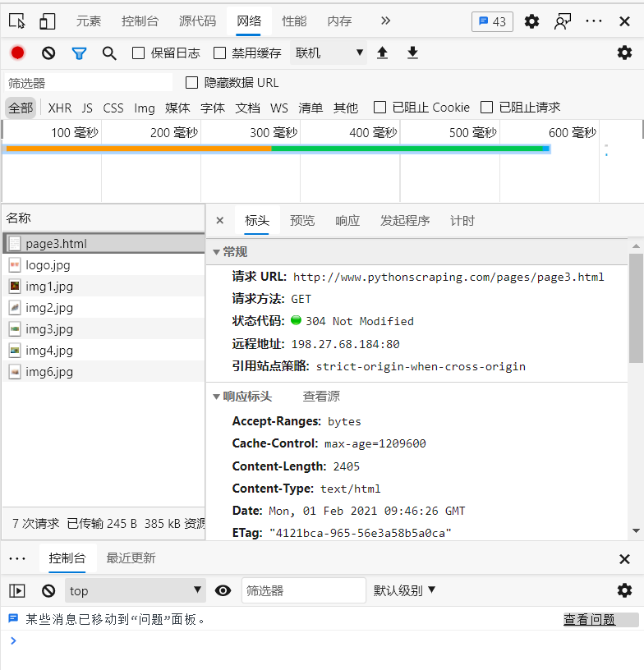Viewport: 644px width, 670px height.
Task: Click the timeline overview request bar
Action: click(x=278, y=149)
